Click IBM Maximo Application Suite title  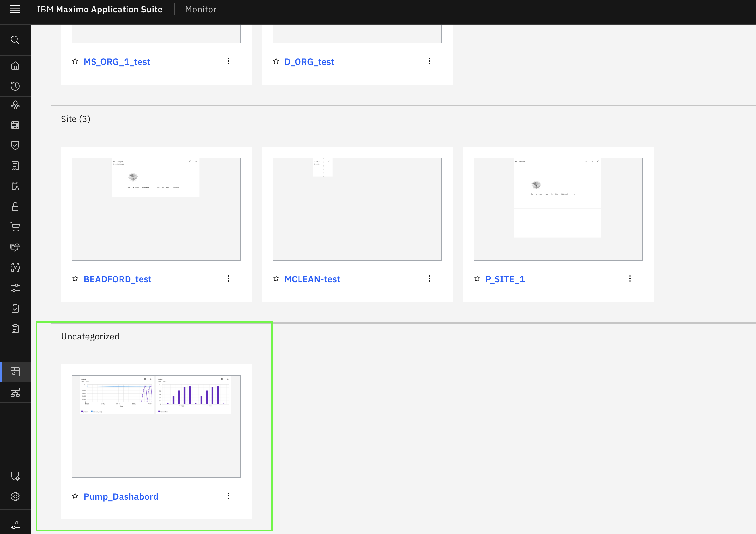click(100, 9)
